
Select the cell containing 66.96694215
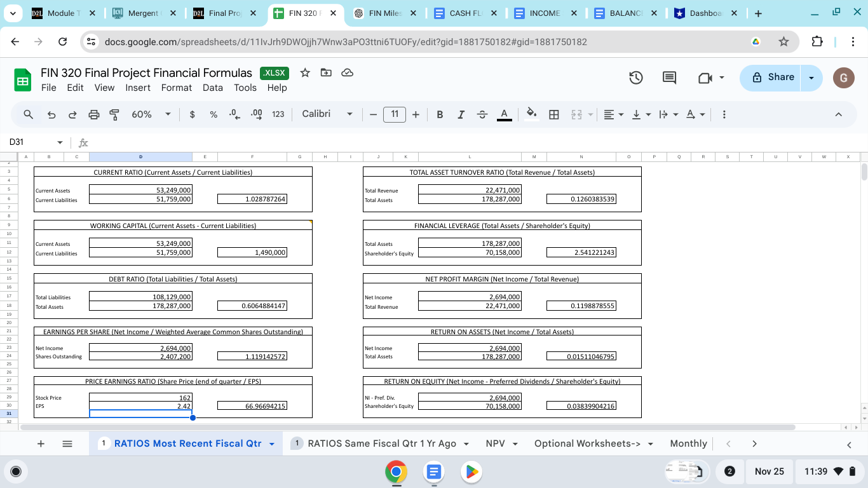[252, 406]
